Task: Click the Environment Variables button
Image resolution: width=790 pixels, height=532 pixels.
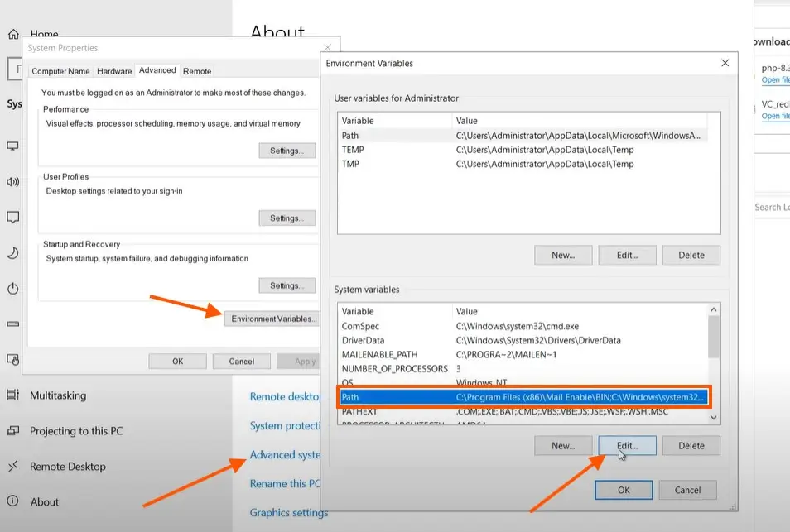Action: 272,319
